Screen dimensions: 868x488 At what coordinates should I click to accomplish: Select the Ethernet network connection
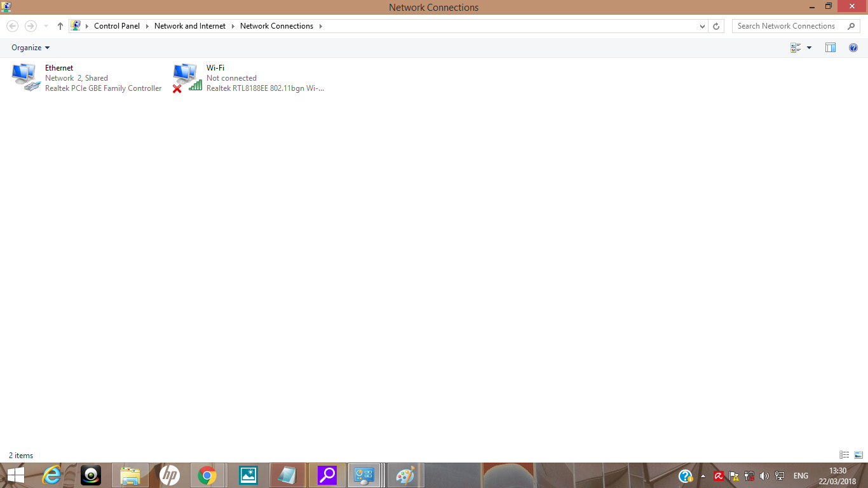click(x=87, y=78)
